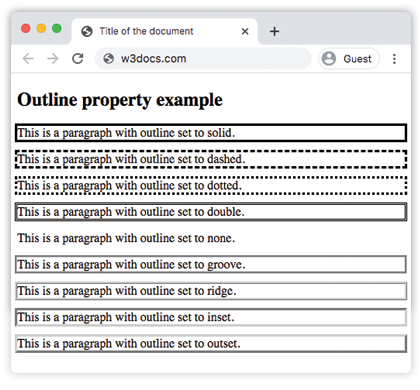Click the paragraph with outline set to dotted

point(211,185)
